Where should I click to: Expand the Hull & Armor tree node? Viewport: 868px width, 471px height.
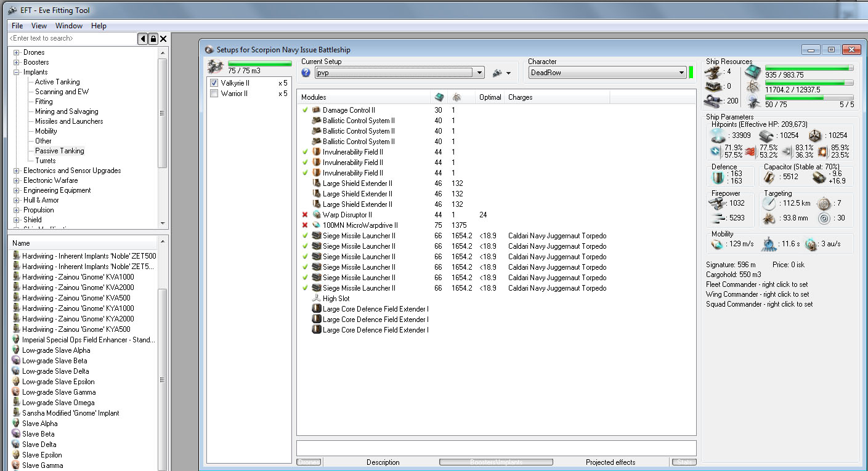17,200
